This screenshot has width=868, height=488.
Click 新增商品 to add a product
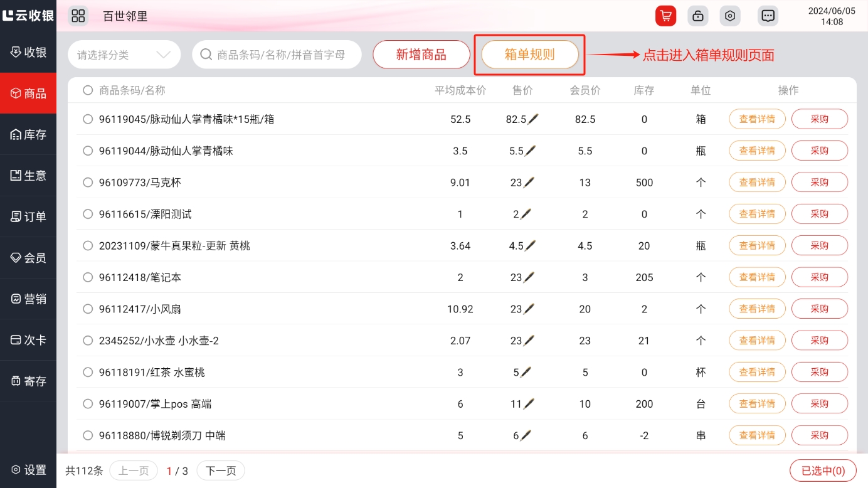[421, 55]
